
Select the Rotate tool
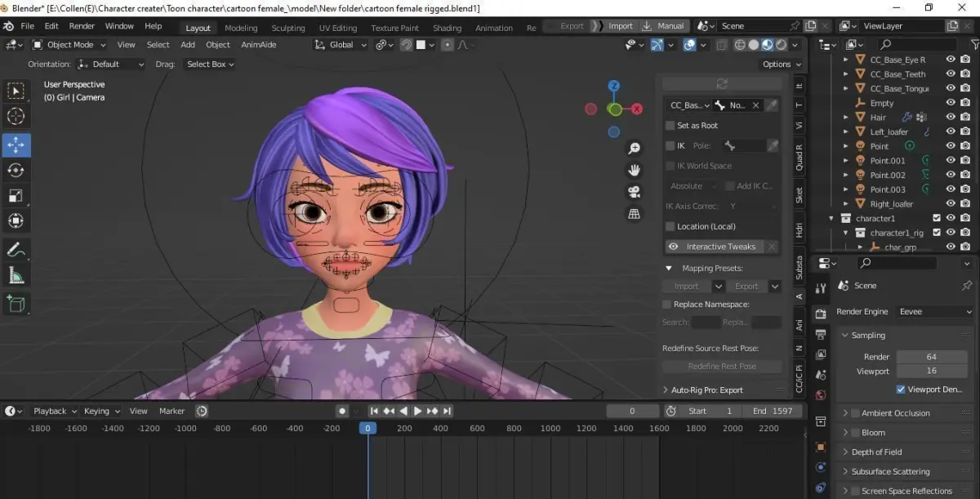tap(16, 170)
